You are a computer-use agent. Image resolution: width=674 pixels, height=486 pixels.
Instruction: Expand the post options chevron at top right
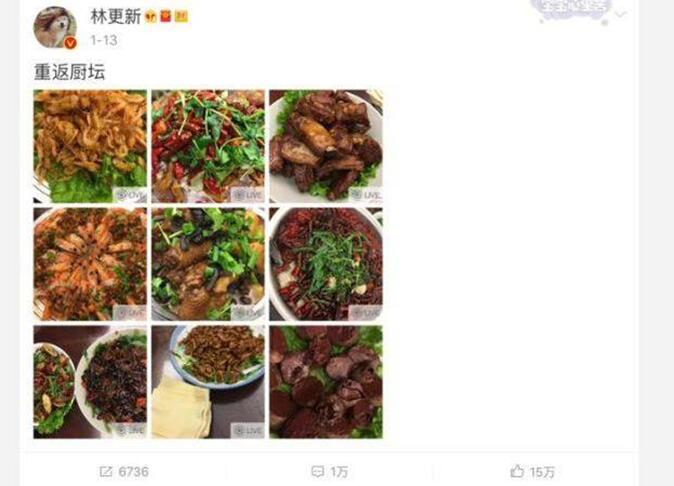621,15
